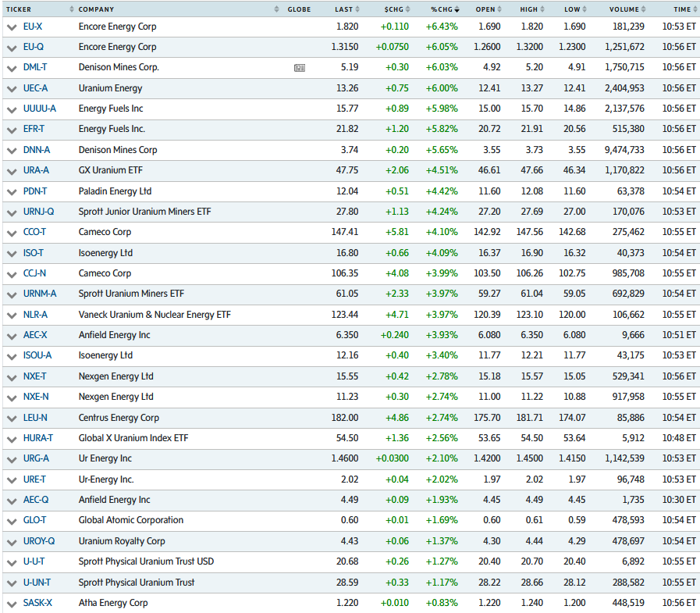
Task: Open the UROY-Q ticker link
Action: pyautogui.click(x=39, y=541)
